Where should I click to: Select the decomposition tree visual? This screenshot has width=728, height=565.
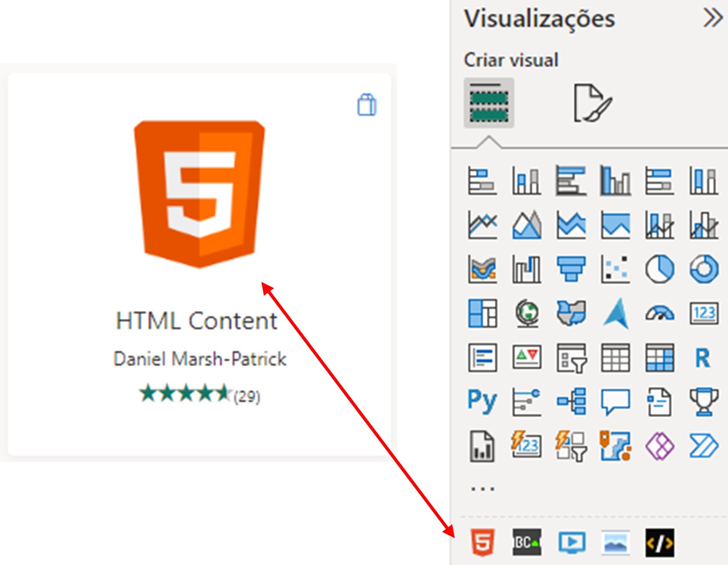click(x=571, y=401)
